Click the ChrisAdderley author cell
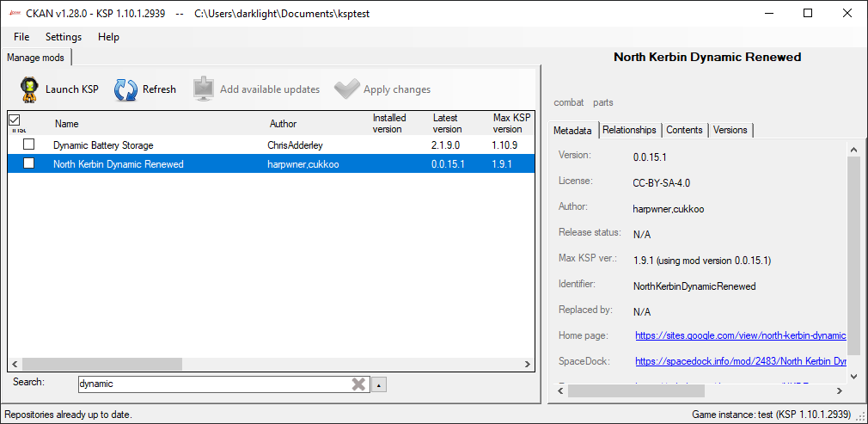Image resolution: width=868 pixels, height=424 pixels. 295,145
